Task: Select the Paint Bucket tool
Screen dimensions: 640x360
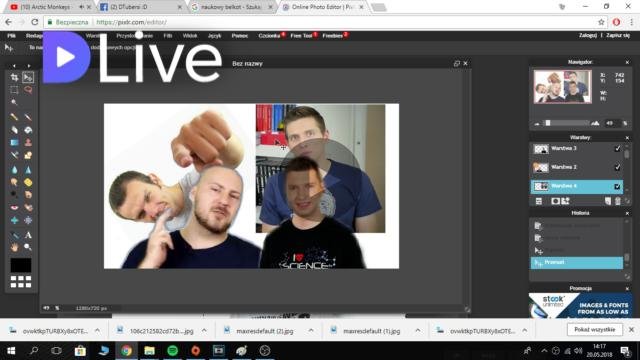Action: (28, 130)
